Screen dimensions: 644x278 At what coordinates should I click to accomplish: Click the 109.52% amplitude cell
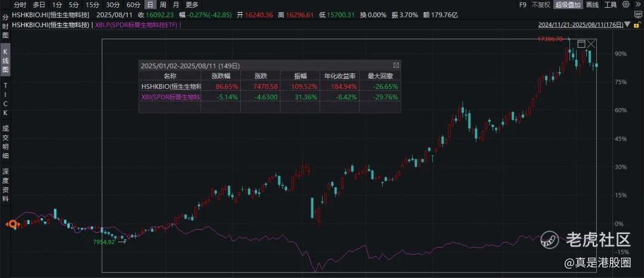tap(304, 87)
